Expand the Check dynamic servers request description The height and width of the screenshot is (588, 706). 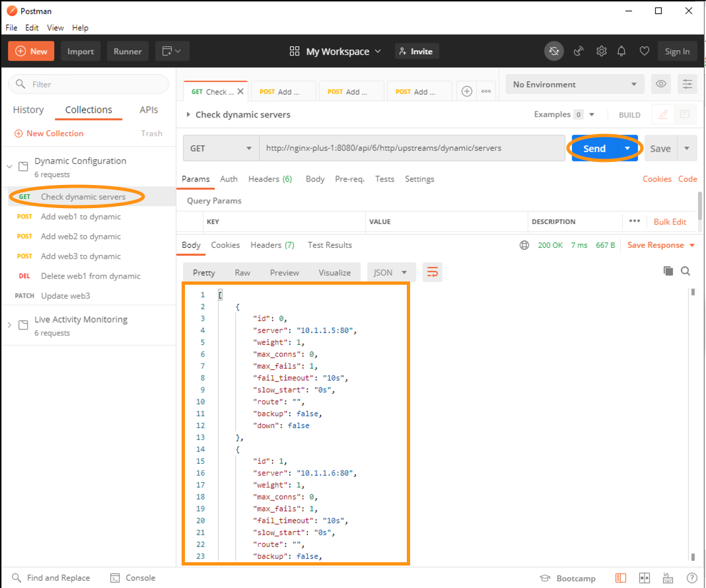(188, 114)
